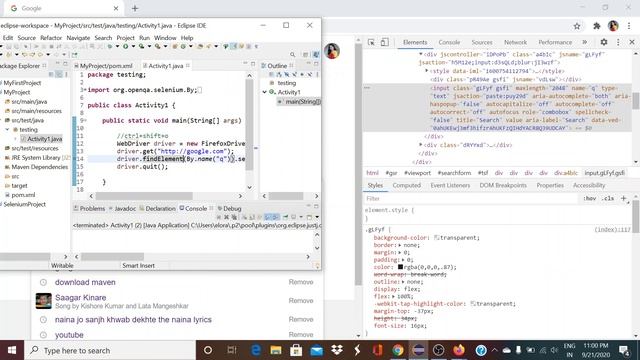This screenshot has height=360, width=640.
Task: Switch to the DevTools Sources tab
Action: 482,42
